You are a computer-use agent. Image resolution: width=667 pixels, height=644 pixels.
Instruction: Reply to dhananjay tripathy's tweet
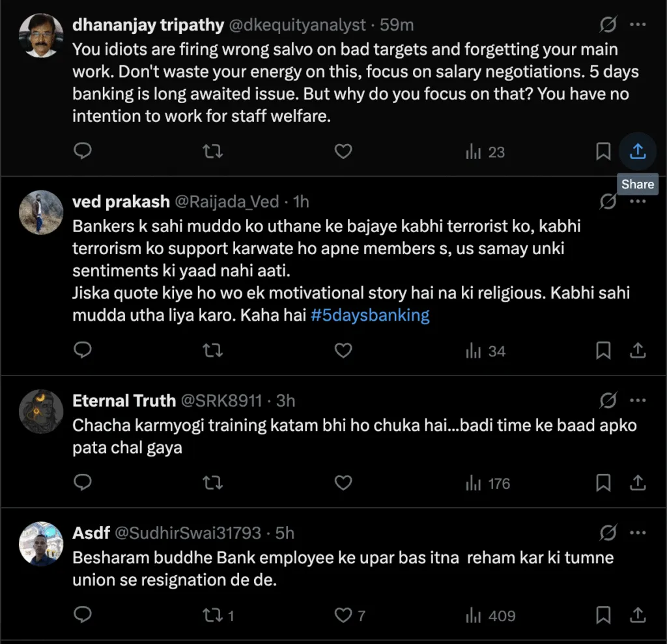[83, 152]
